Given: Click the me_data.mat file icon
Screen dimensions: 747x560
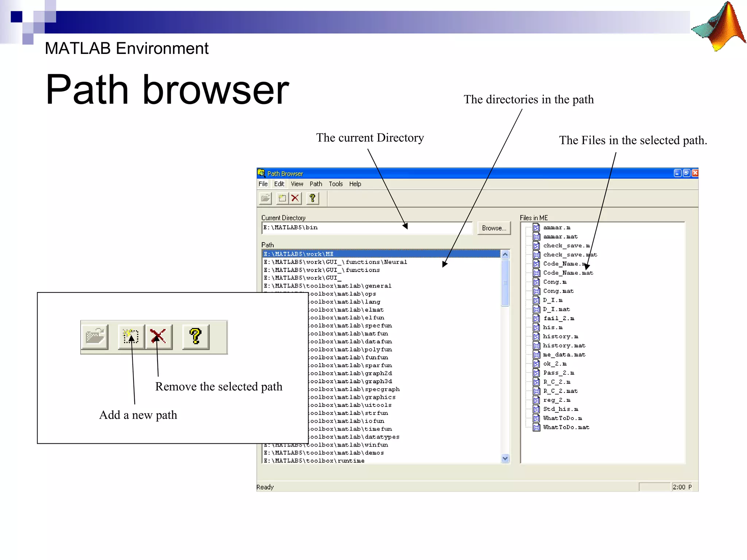Looking at the screenshot, I should (536, 355).
